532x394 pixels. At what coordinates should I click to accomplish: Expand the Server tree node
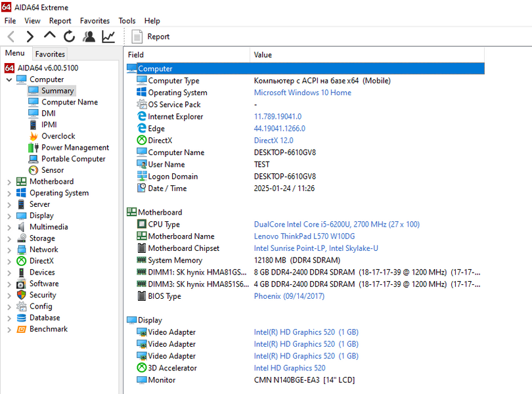coord(9,205)
